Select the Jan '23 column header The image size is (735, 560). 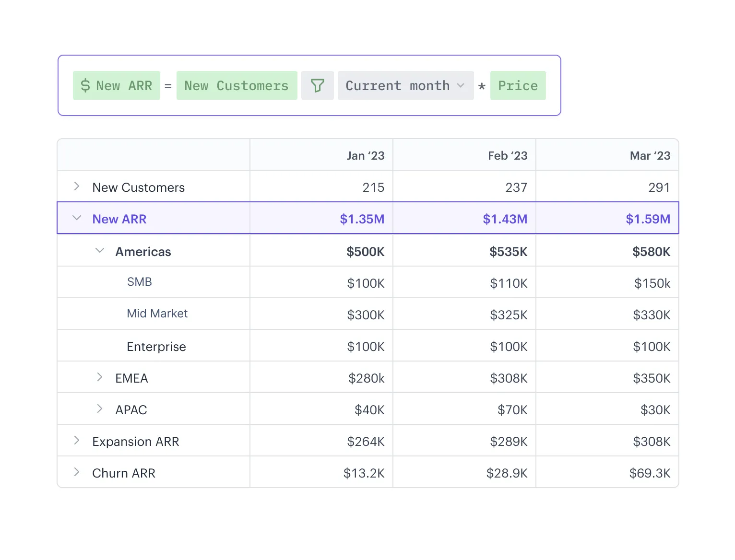(366, 155)
